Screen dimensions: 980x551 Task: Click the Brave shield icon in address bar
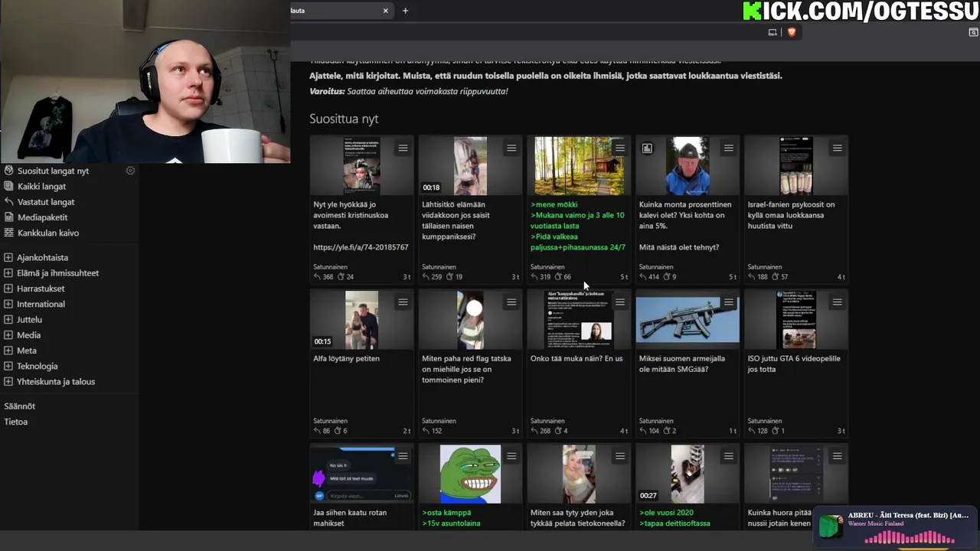(792, 32)
